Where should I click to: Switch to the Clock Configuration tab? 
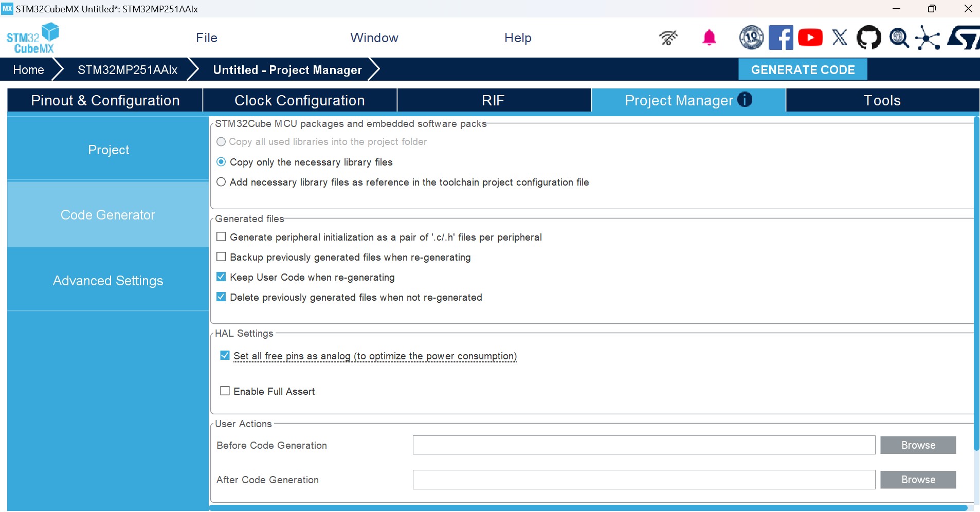click(300, 100)
